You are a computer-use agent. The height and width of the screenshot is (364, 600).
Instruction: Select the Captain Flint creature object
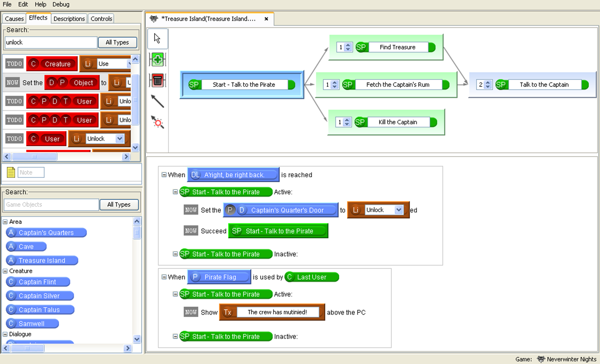(x=38, y=282)
